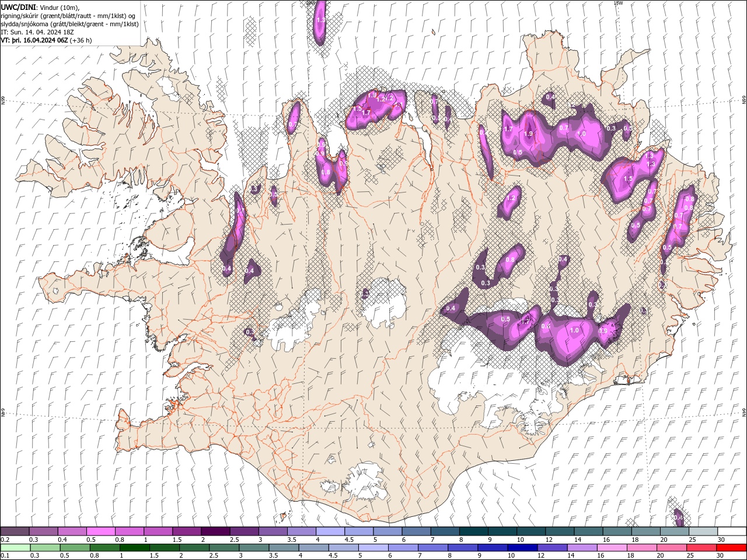Click the 'rigning/skúrir' legend description line
The image size is (747, 560).
(68, 15)
